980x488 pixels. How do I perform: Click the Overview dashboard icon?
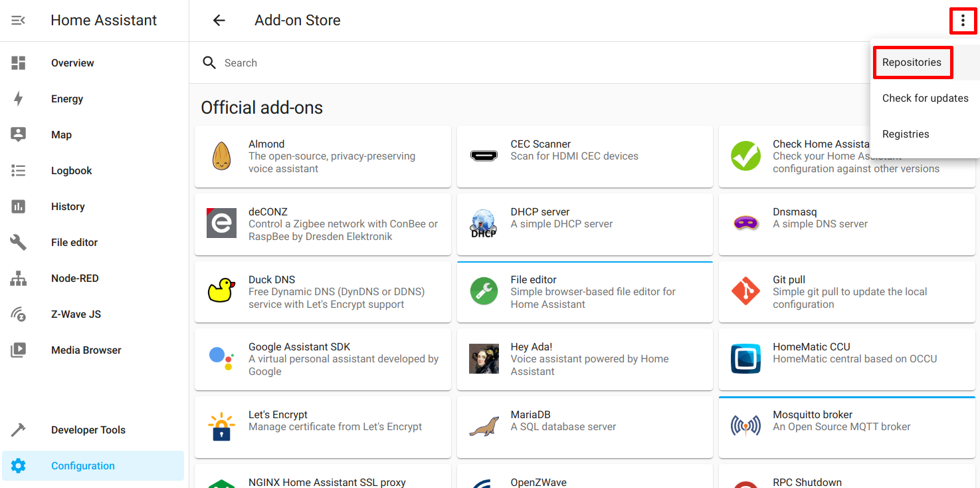click(19, 63)
